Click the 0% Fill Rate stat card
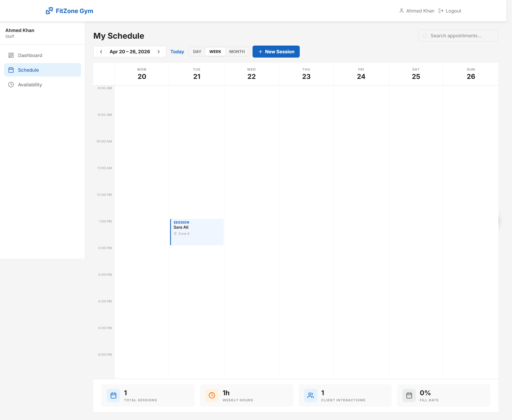The height and width of the screenshot is (420, 512). pyautogui.click(x=443, y=395)
